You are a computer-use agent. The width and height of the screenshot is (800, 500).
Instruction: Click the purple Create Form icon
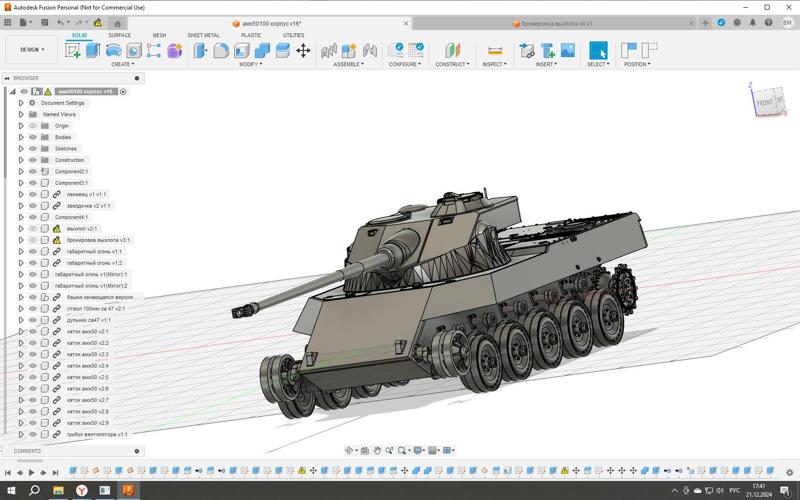tap(174, 51)
